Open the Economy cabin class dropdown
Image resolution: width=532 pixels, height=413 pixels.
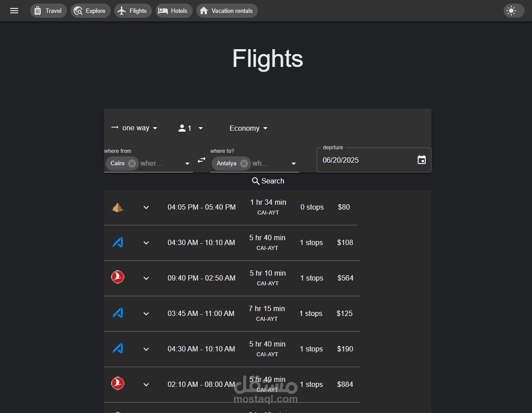tap(249, 128)
